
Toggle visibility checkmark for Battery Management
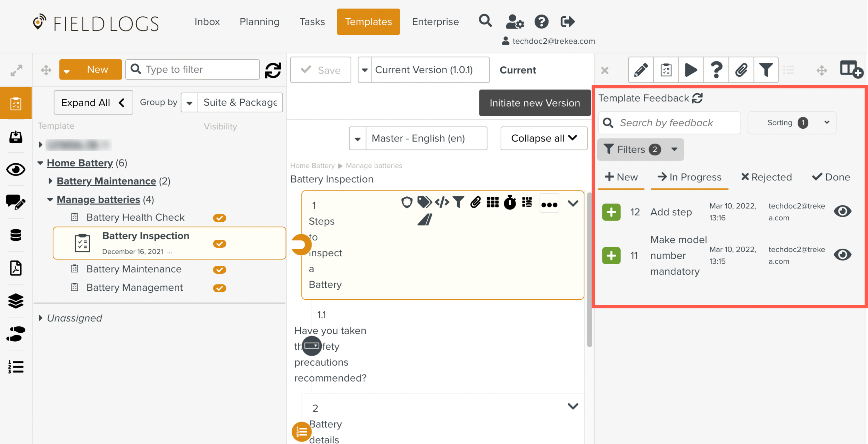[219, 288]
